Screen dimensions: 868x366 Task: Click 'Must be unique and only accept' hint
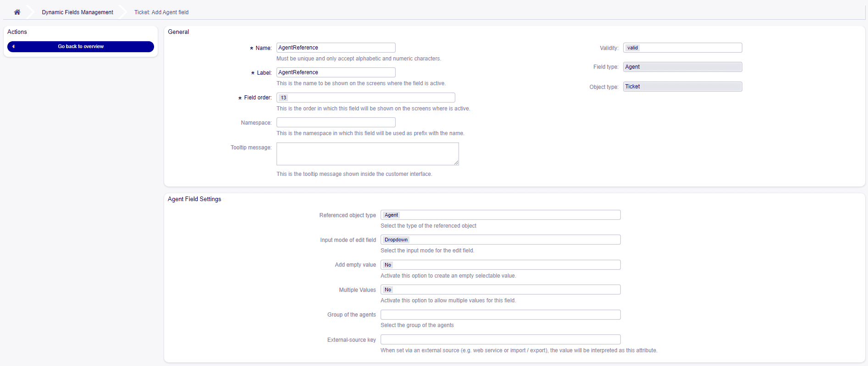[x=359, y=59]
